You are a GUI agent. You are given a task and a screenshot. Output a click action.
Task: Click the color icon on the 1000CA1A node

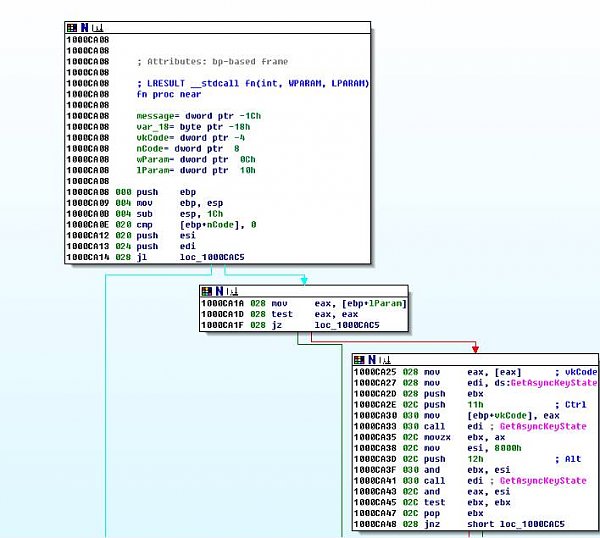207,292
